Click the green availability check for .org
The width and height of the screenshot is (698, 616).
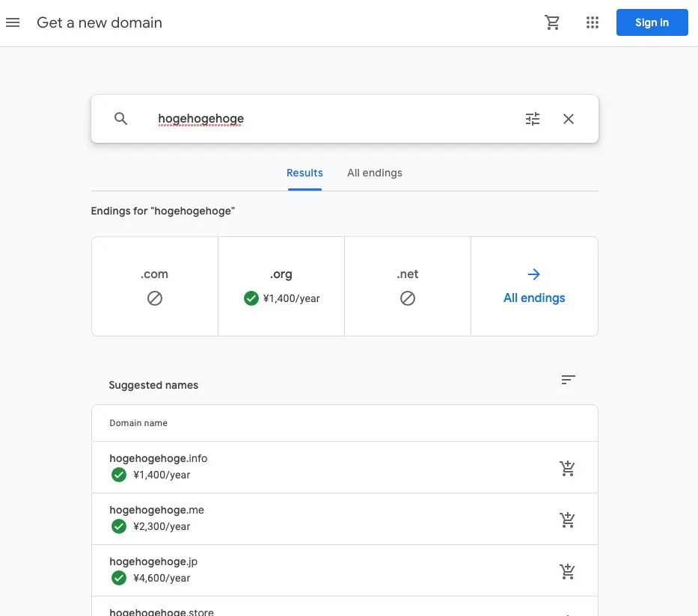coord(251,298)
